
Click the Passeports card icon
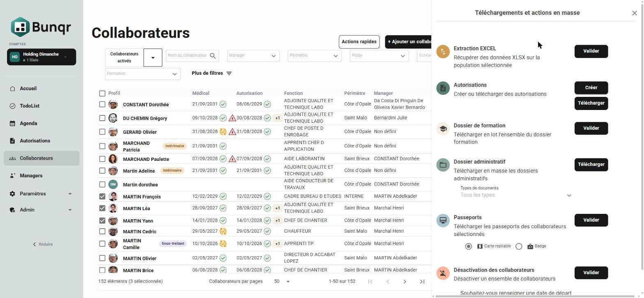(443, 221)
